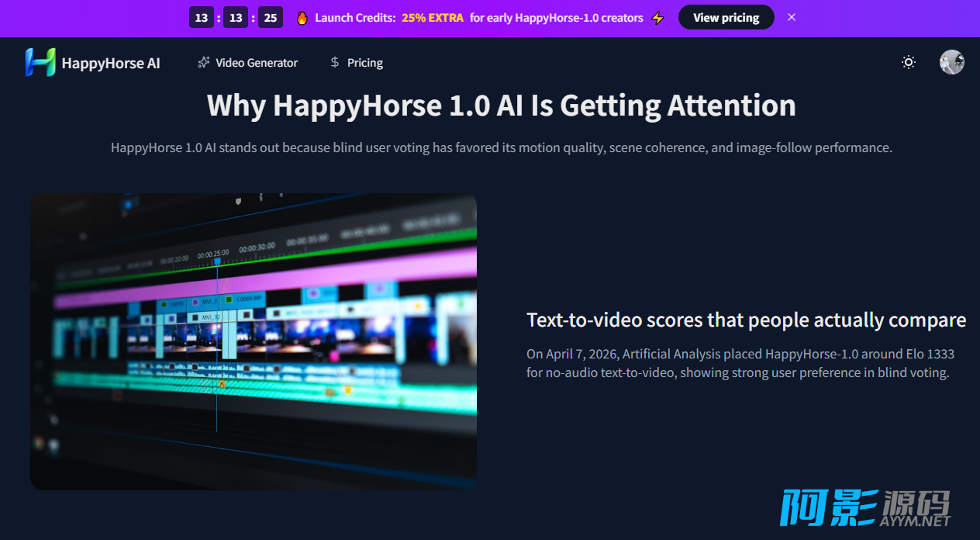Toggle light/dark theme with the sun icon
Viewport: 980px width, 540px height.
click(909, 62)
